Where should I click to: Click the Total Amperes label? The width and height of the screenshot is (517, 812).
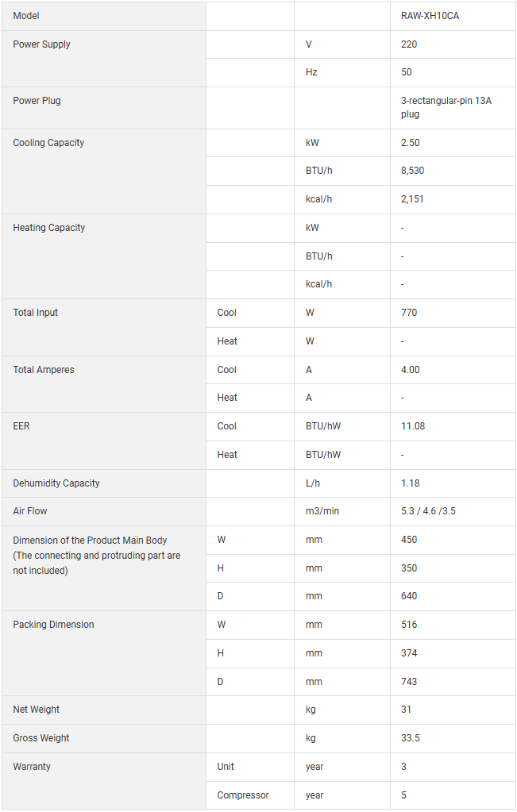44,370
